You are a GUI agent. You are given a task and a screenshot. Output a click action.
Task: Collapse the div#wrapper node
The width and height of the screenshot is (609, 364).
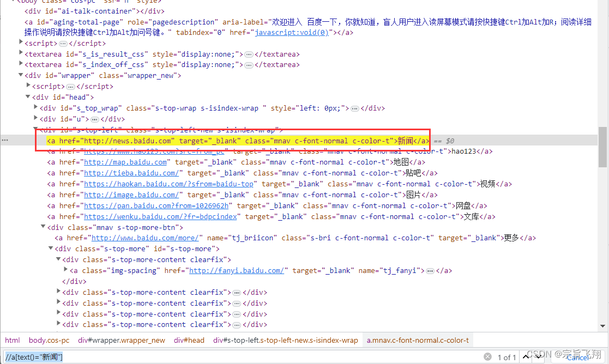click(x=21, y=75)
